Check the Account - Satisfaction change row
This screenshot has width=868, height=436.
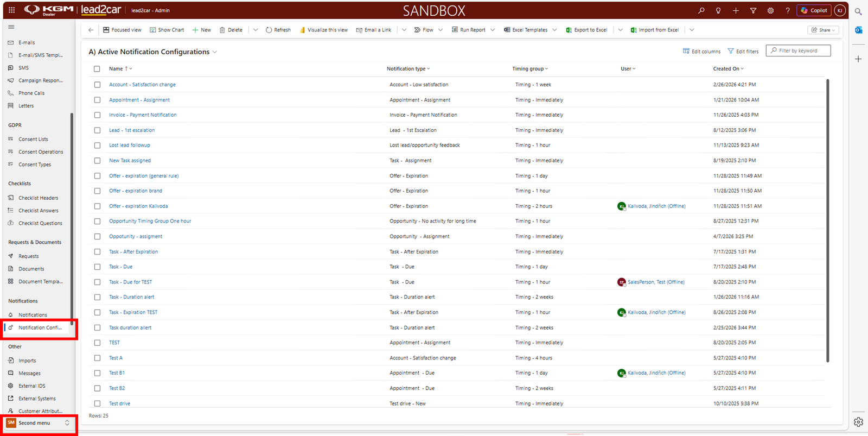click(97, 85)
